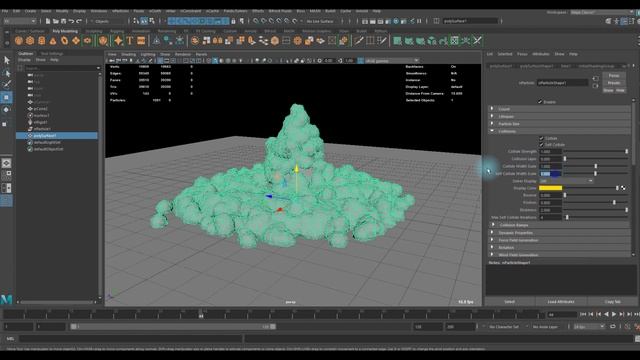
Task: Open the Create menu
Action: pos(30,11)
